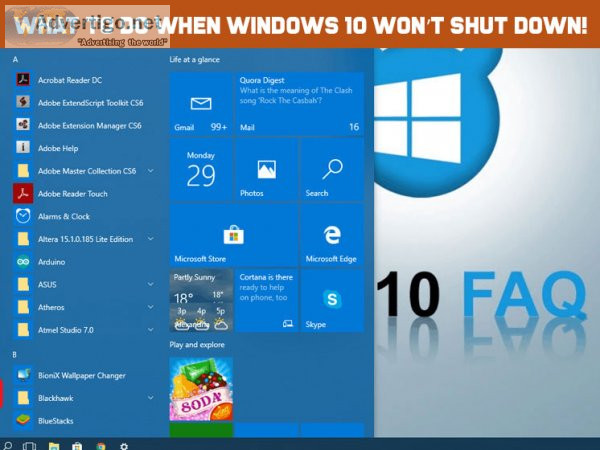Open the Microsoft Store tile
The width and height of the screenshot is (600, 450).
[234, 235]
